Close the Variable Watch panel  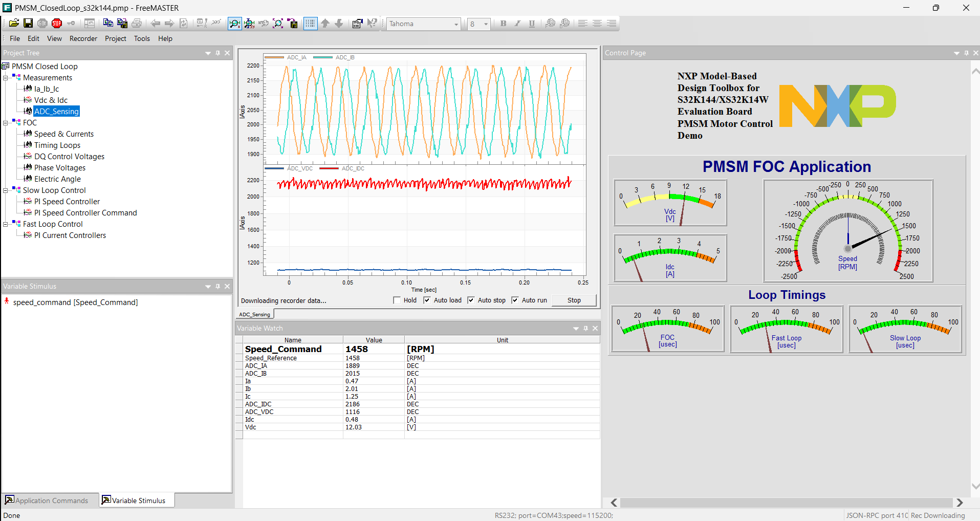tap(595, 329)
